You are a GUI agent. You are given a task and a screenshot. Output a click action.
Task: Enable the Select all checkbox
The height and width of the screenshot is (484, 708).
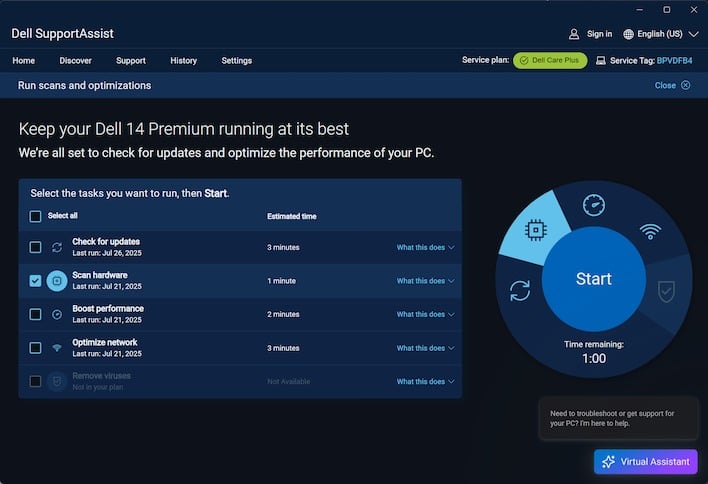click(36, 216)
